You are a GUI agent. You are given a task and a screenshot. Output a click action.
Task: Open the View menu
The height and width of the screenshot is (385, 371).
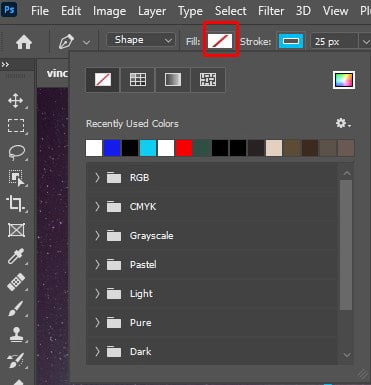pos(335,11)
